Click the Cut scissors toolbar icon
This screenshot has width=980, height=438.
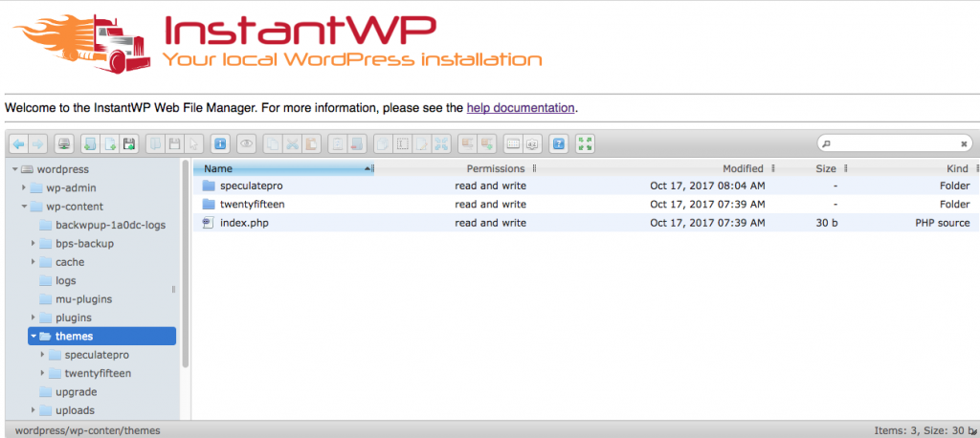click(x=293, y=143)
